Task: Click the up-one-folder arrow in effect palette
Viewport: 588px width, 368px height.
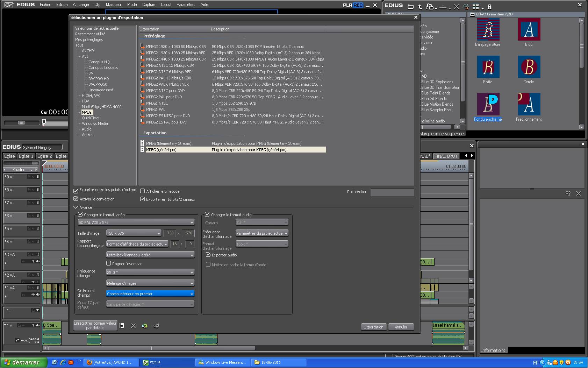Action: pyautogui.click(x=420, y=7)
